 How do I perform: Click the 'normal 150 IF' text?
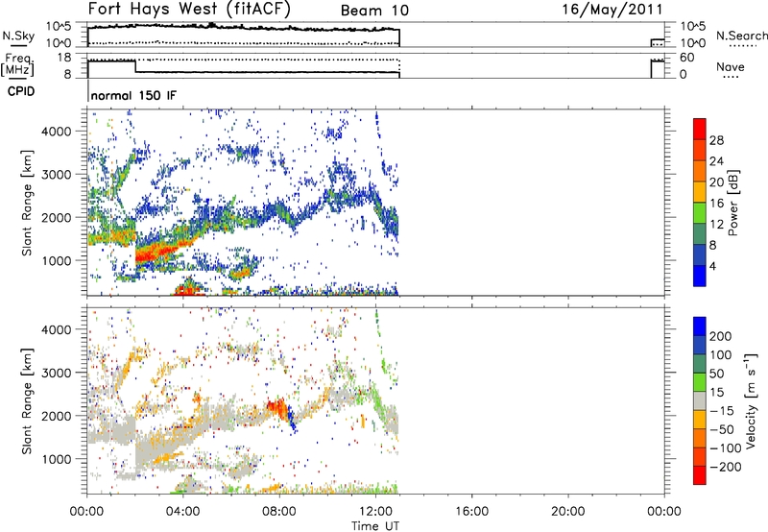(x=133, y=95)
